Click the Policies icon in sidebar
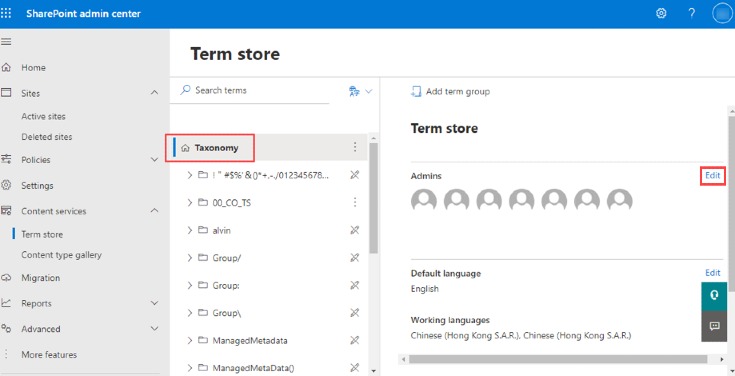This screenshot has height=376, width=735. tap(6, 159)
